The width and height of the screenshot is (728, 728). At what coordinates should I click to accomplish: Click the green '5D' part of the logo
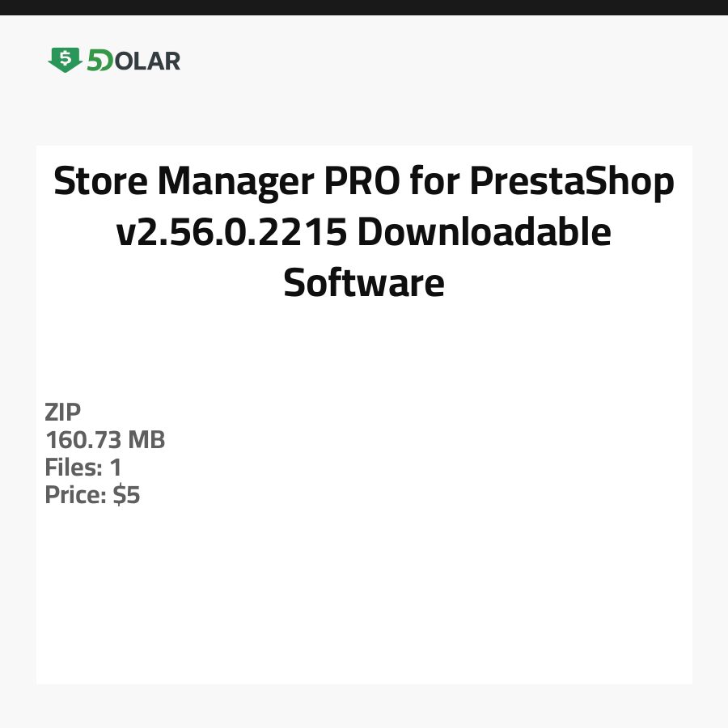tap(99, 61)
